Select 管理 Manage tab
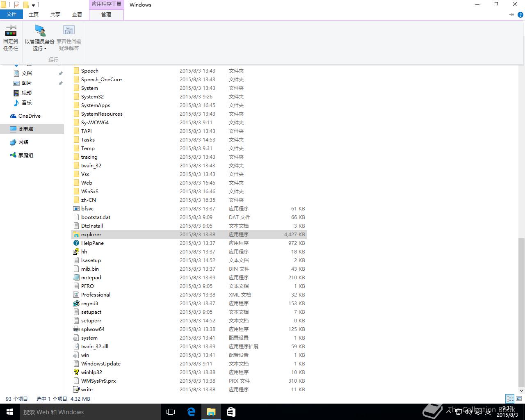 point(106,14)
